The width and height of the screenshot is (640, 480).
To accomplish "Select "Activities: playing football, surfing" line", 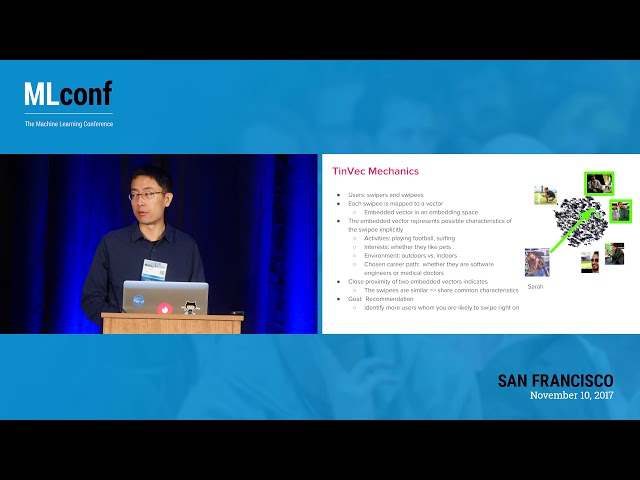I will [x=409, y=238].
